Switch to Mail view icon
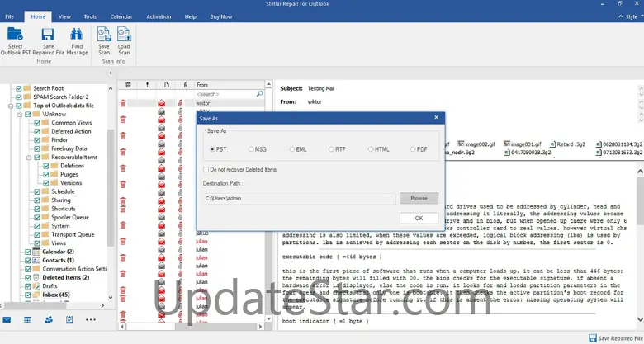This screenshot has height=344, width=644. pyautogui.click(x=7, y=319)
